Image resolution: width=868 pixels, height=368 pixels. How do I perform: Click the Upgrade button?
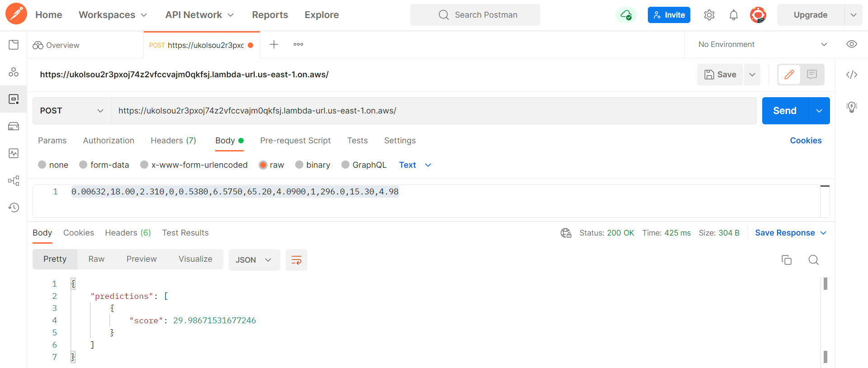811,15
